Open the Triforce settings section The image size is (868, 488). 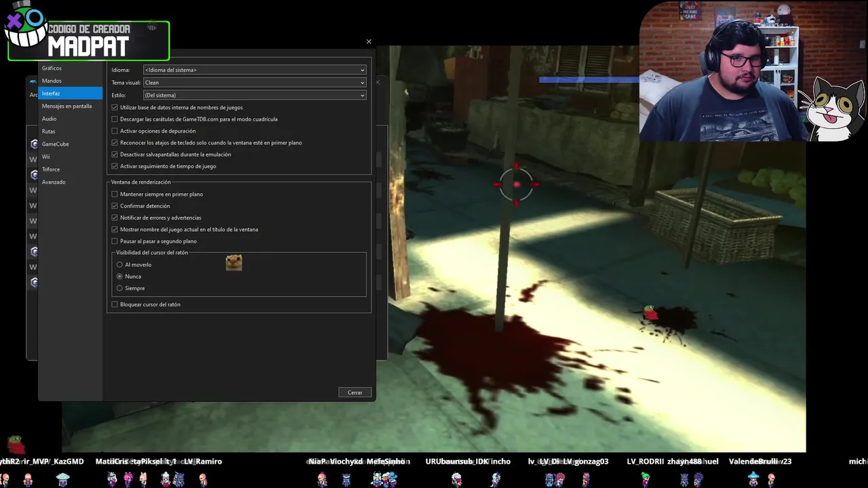point(71,169)
